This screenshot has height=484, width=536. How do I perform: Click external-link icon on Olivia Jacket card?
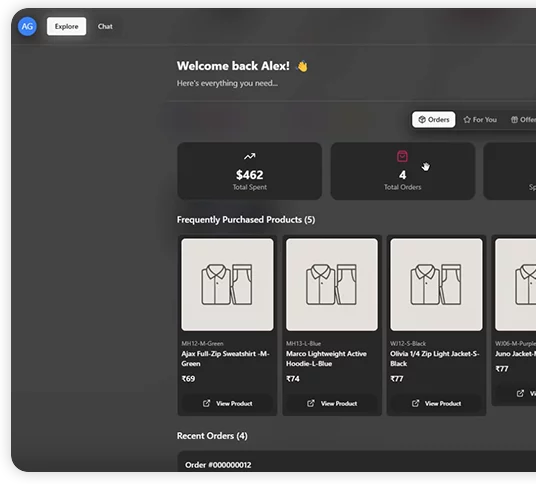pos(415,403)
